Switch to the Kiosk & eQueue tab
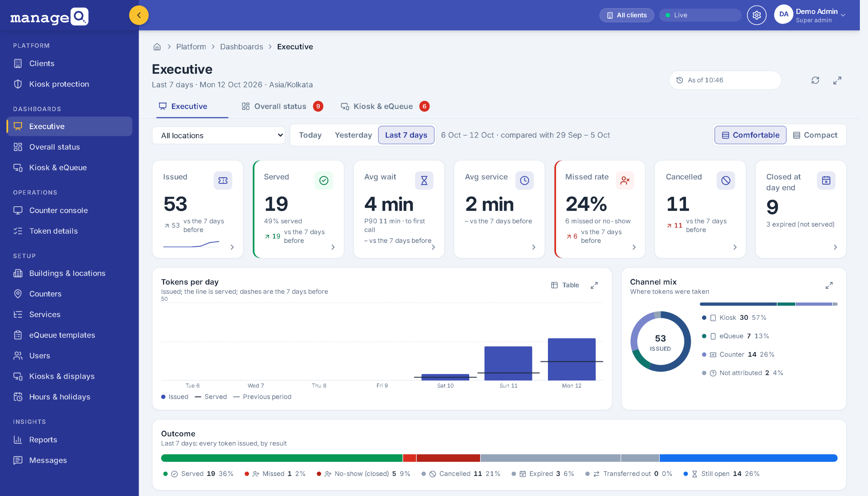This screenshot has width=868, height=496. point(384,107)
